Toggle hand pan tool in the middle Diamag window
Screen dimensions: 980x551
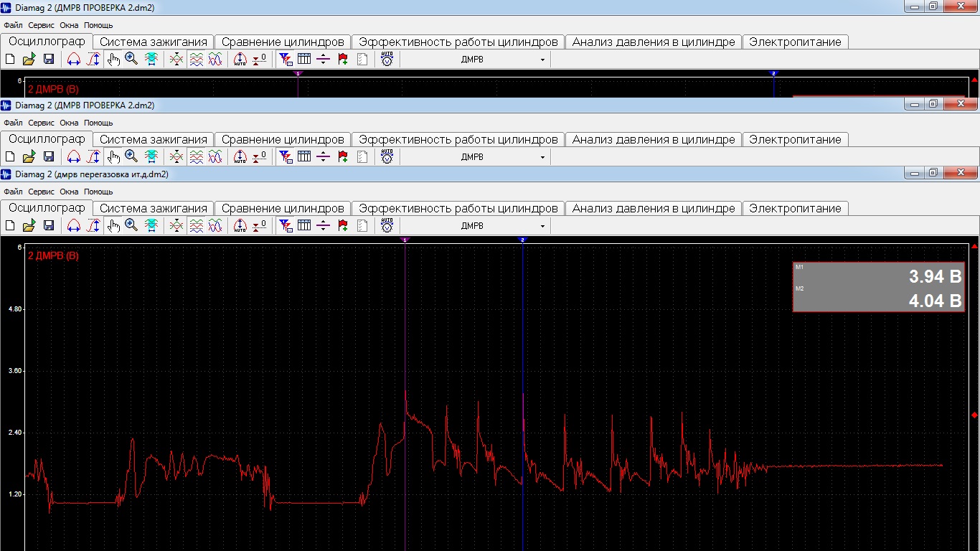[113, 156]
